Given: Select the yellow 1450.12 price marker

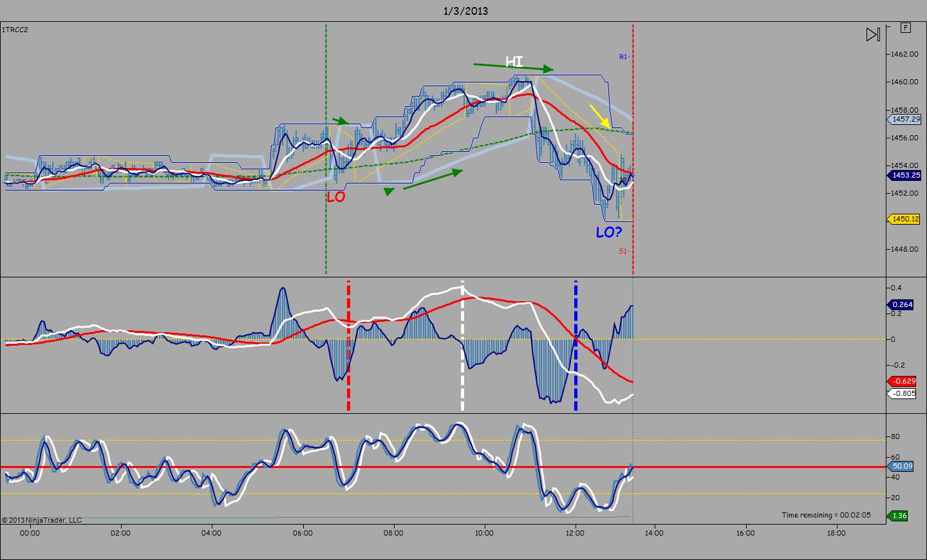Looking at the screenshot, I should pos(904,219).
